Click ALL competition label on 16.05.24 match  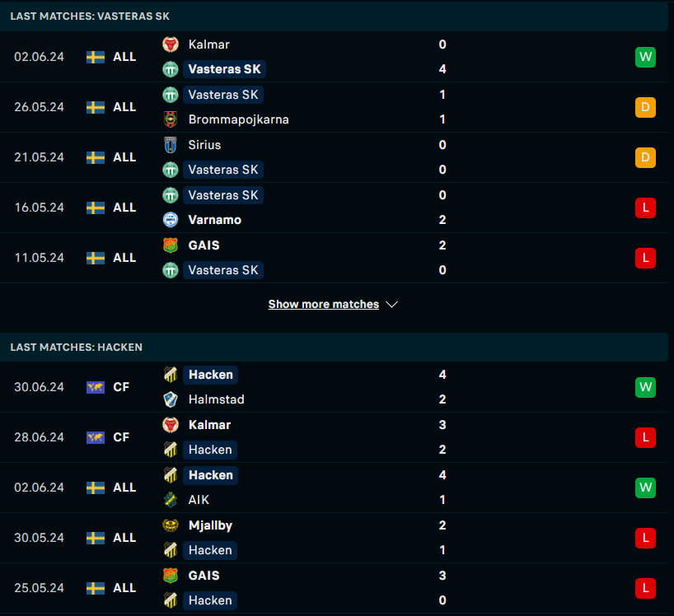click(x=124, y=208)
